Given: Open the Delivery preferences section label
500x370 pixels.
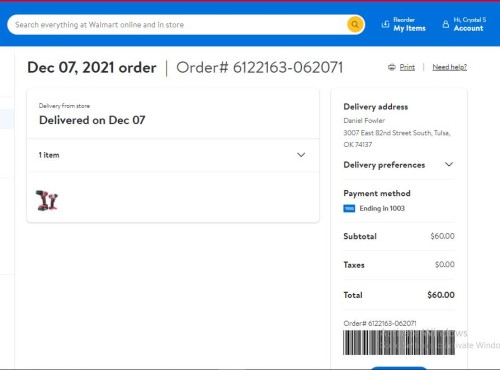Looking at the screenshot, I should coord(384,165).
